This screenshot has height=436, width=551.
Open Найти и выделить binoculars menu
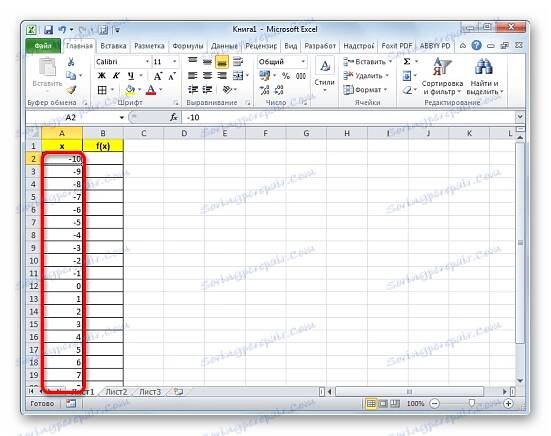coord(485,77)
